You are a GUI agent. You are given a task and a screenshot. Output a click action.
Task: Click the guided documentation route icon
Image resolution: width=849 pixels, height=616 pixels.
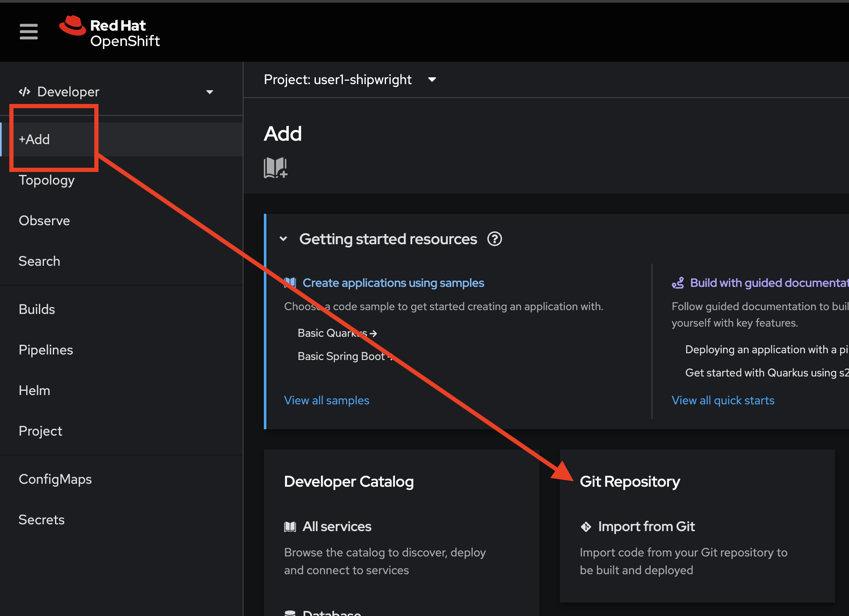pyautogui.click(x=678, y=283)
